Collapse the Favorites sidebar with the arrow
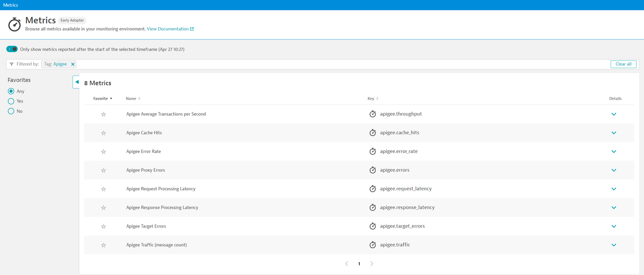 click(76, 82)
